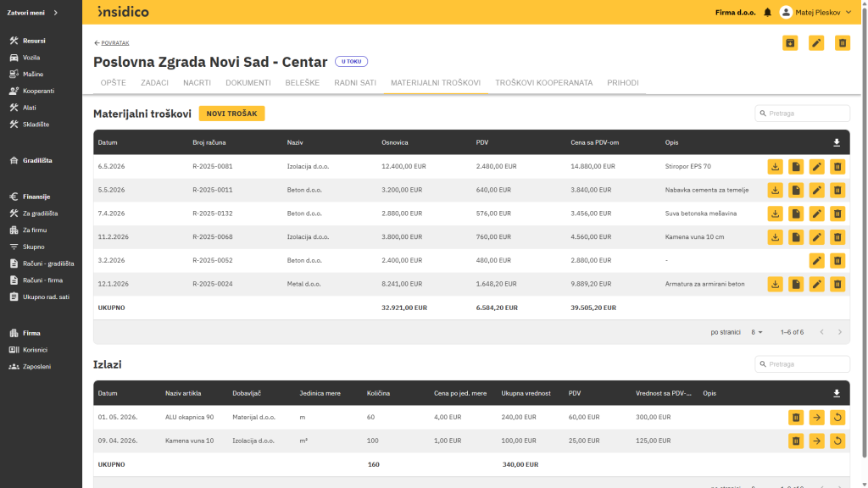
Task: Delete the Kamena vuna 10 cm cost
Action: tap(837, 237)
